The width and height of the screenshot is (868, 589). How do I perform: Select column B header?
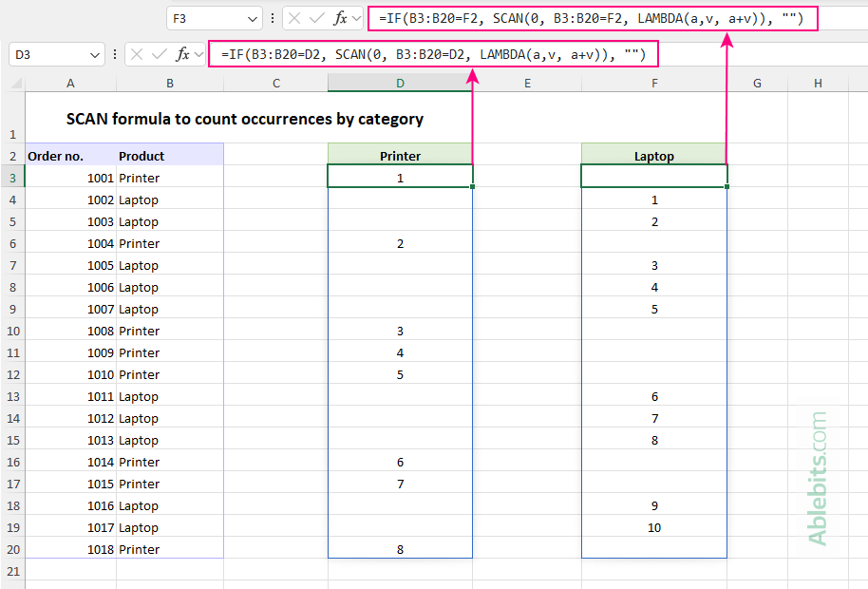(170, 83)
